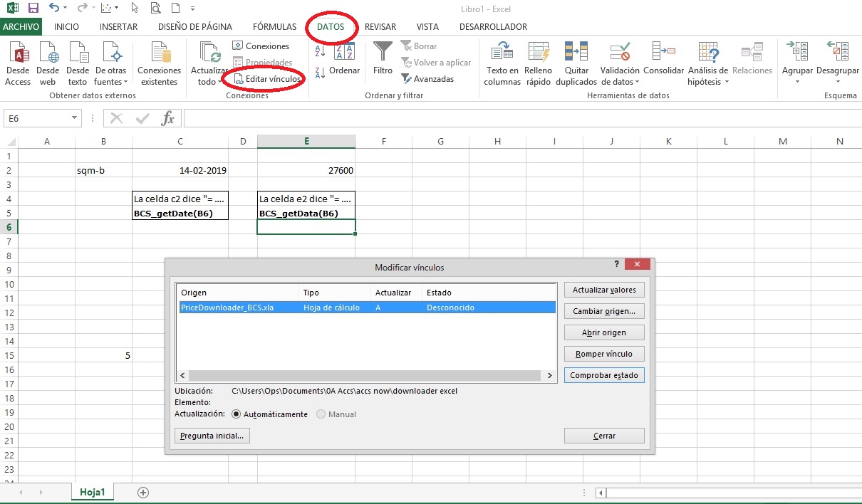The height and width of the screenshot is (504, 862).
Task: Select cell B2 containing sqm-b
Action: (x=103, y=170)
